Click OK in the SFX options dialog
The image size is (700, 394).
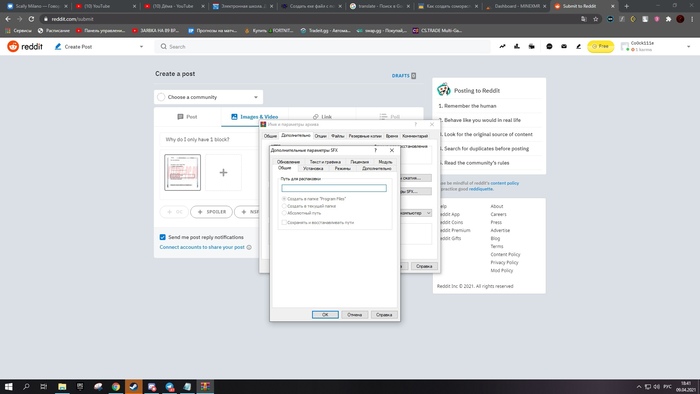coord(325,315)
